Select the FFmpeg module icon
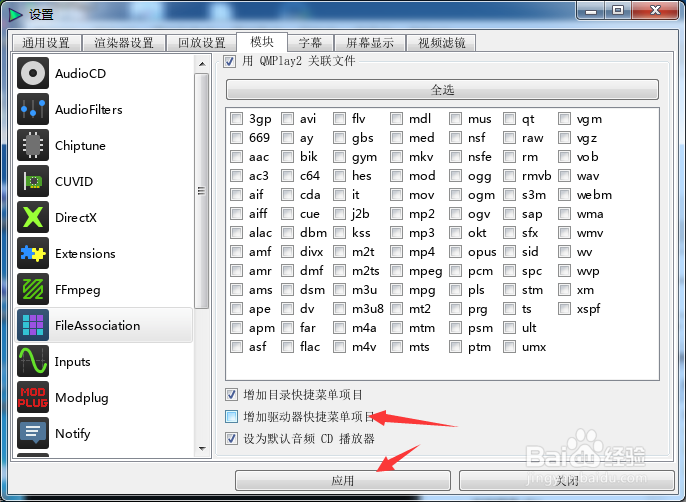The height and width of the screenshot is (502, 686). pyautogui.click(x=33, y=289)
